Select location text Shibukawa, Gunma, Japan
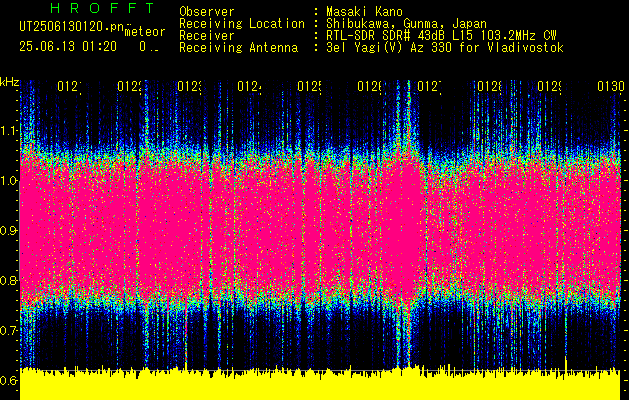 (406, 24)
